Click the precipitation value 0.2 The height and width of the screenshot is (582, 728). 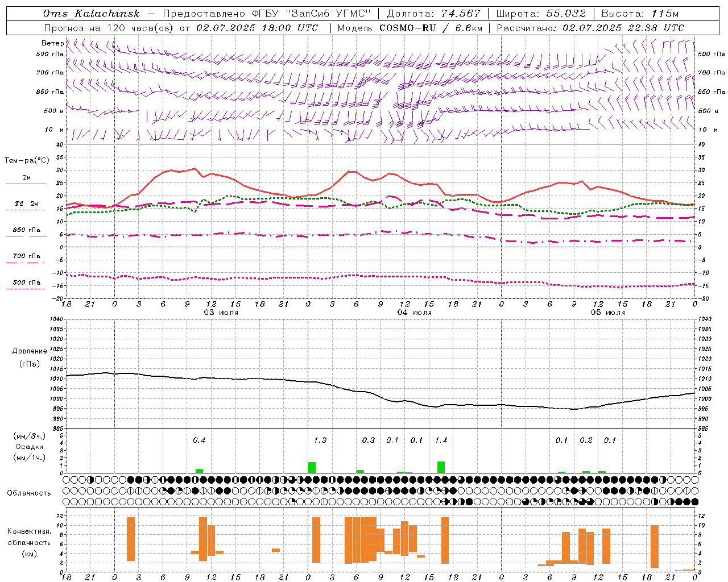[586, 440]
